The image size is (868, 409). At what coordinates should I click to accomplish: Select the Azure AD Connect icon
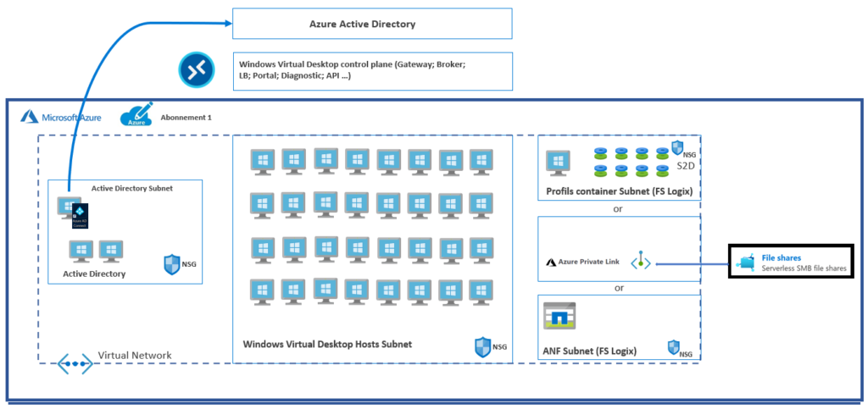pos(81,216)
